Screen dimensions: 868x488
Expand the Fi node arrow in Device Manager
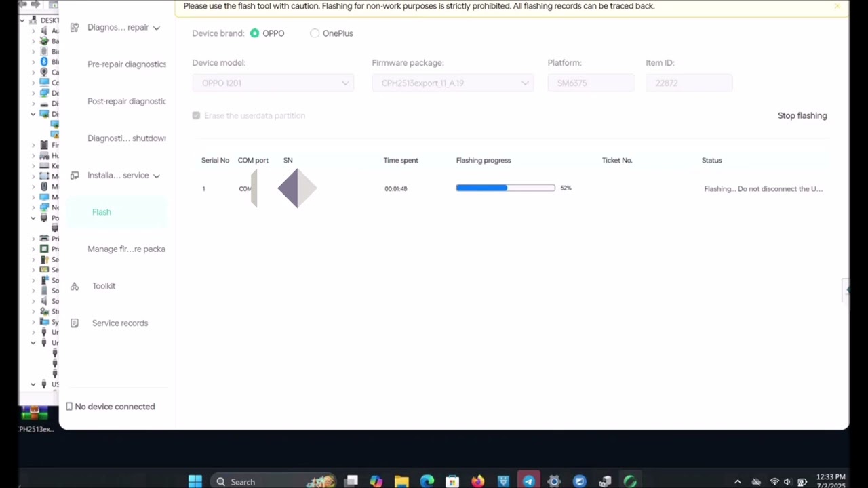click(x=33, y=145)
